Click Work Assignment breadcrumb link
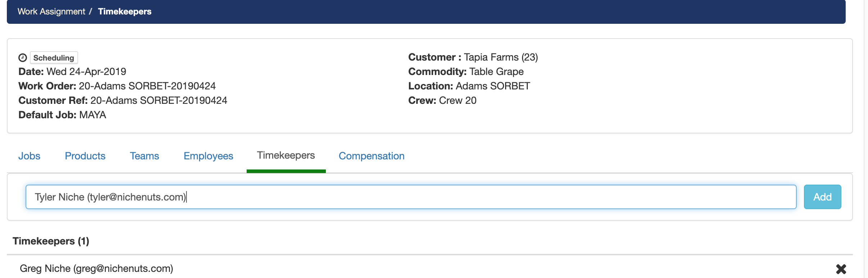868x278 pixels. click(51, 12)
